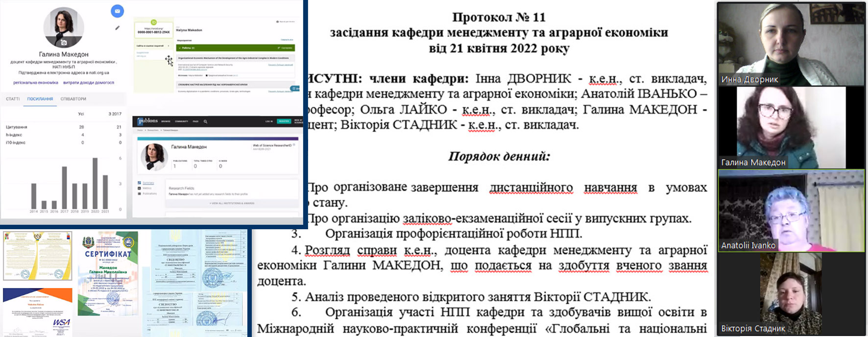The width and height of the screenshot is (868, 337).
Task: Click the ORCID ID 0000-0001-8812-294X
Action: coord(153,32)
